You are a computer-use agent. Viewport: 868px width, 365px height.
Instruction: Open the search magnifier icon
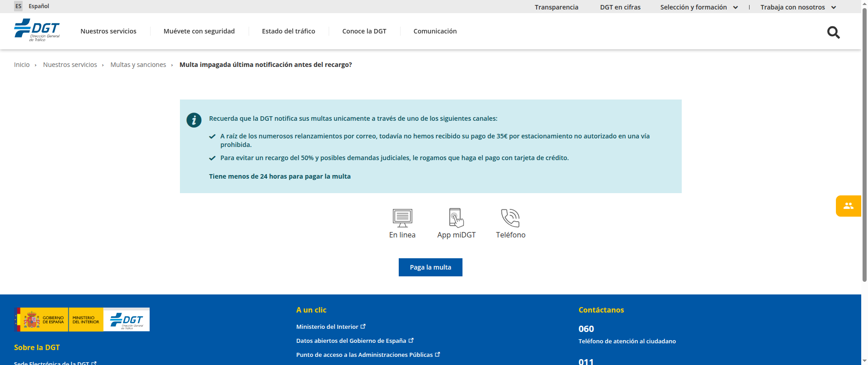(833, 33)
